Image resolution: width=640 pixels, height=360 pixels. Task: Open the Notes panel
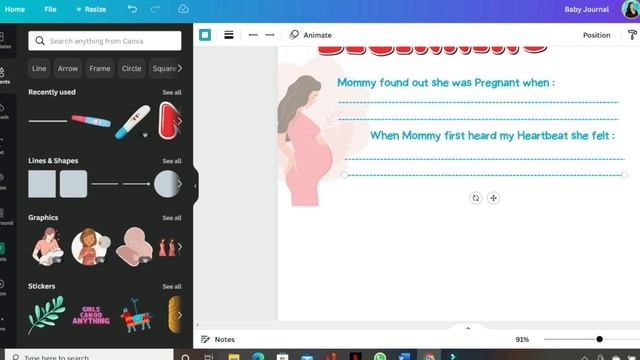(x=218, y=339)
